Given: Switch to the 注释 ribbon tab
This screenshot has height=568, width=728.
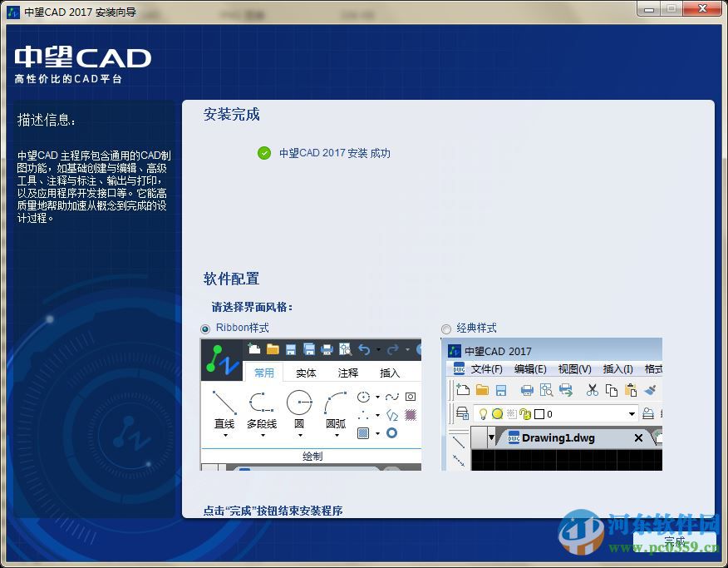Looking at the screenshot, I should 348,373.
